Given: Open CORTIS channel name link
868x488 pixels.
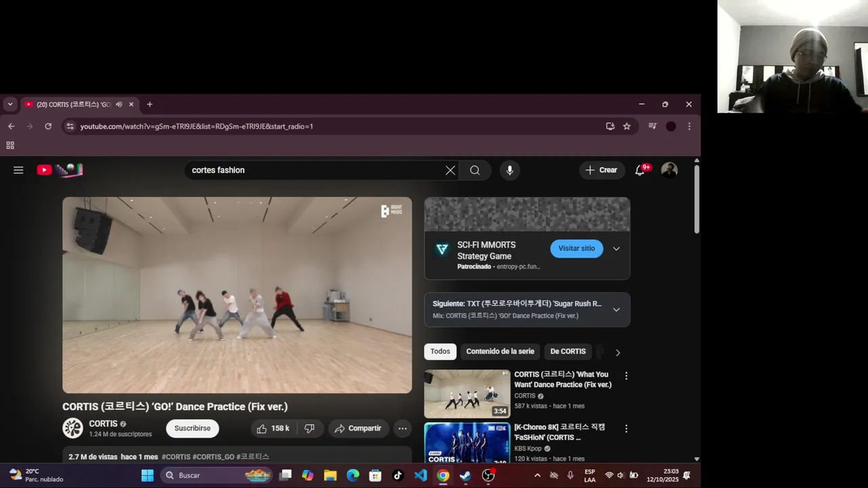Looking at the screenshot, I should coord(103,424).
